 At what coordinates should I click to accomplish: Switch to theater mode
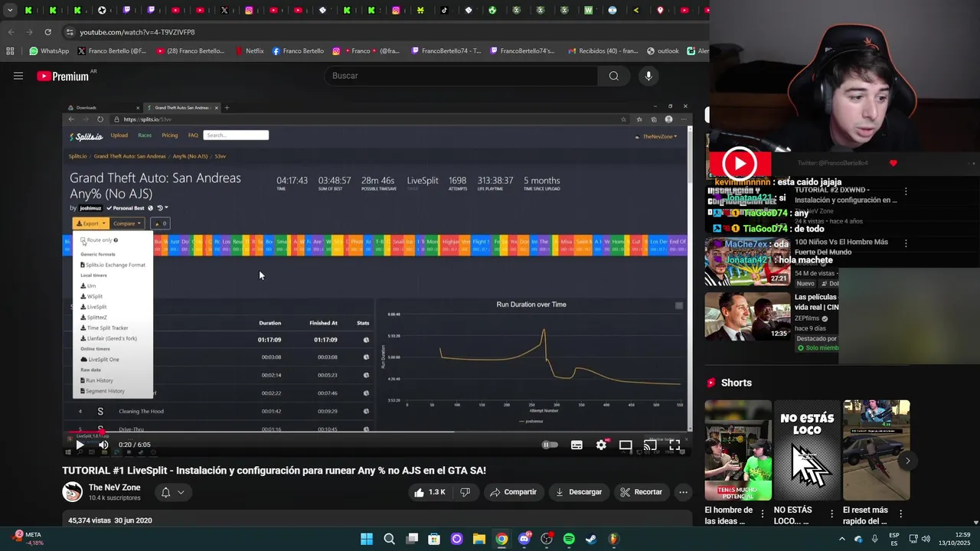(626, 445)
